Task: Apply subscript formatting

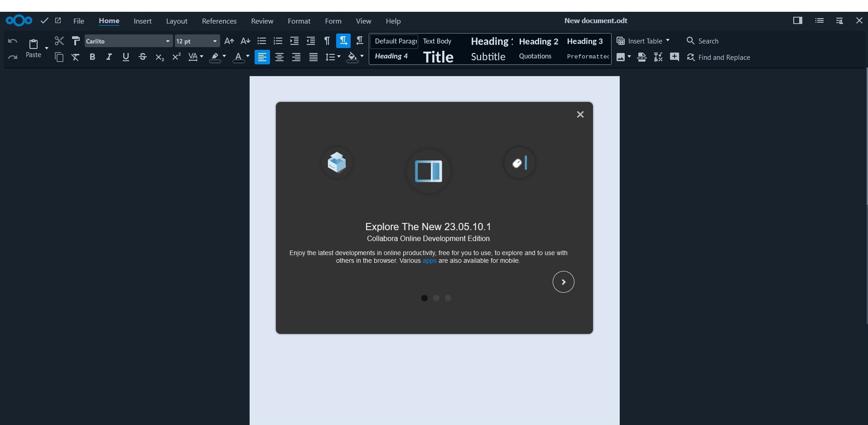Action: click(x=159, y=57)
